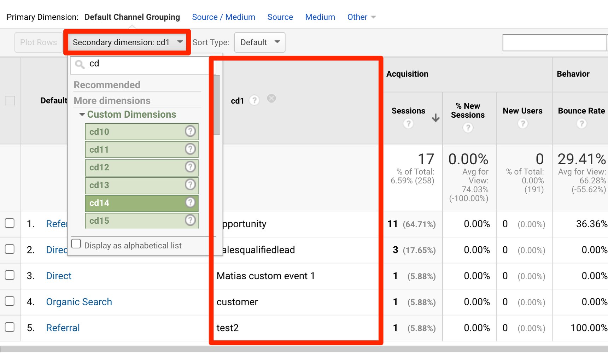Click the Plot Rows button
The image size is (608, 364).
click(38, 42)
